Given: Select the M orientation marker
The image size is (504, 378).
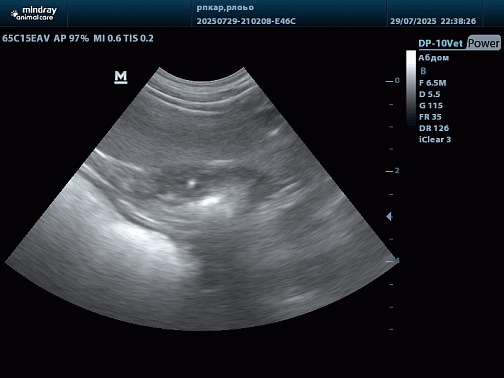Looking at the screenshot, I should [121, 77].
